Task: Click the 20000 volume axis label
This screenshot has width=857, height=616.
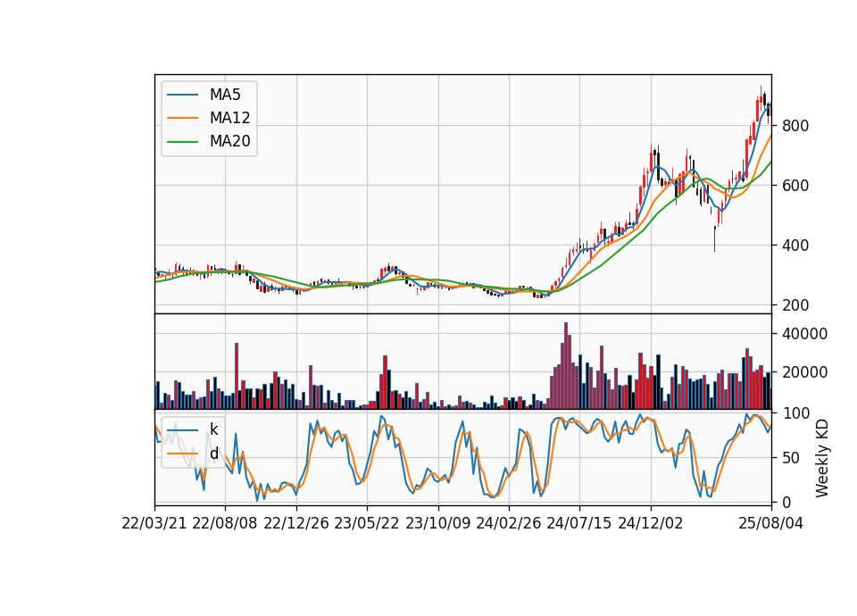Action: click(x=804, y=372)
